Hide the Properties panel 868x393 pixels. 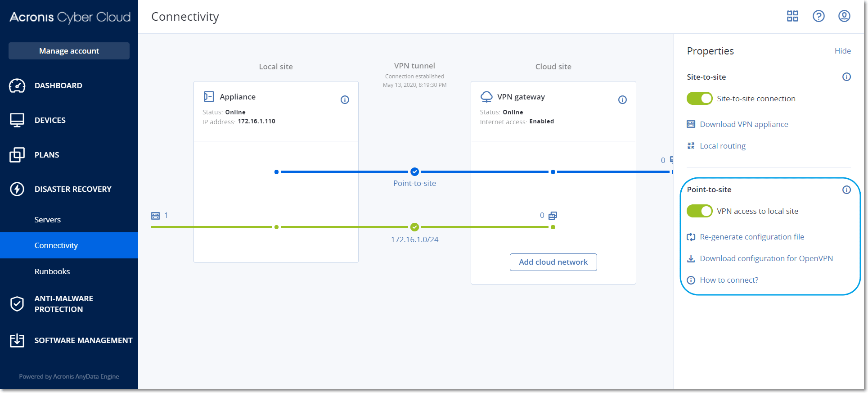pyautogui.click(x=842, y=51)
